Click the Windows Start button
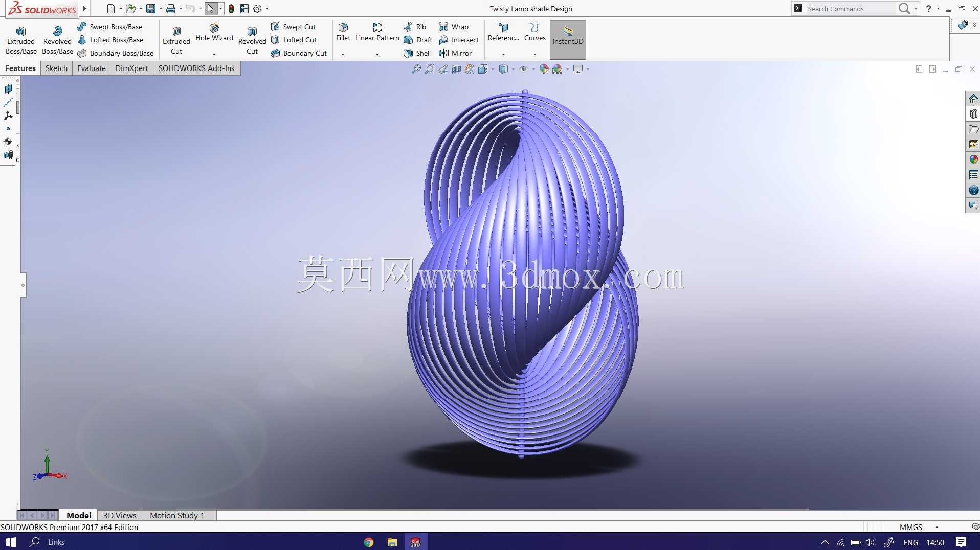Screen dimensions: 980x550 tap(11, 542)
